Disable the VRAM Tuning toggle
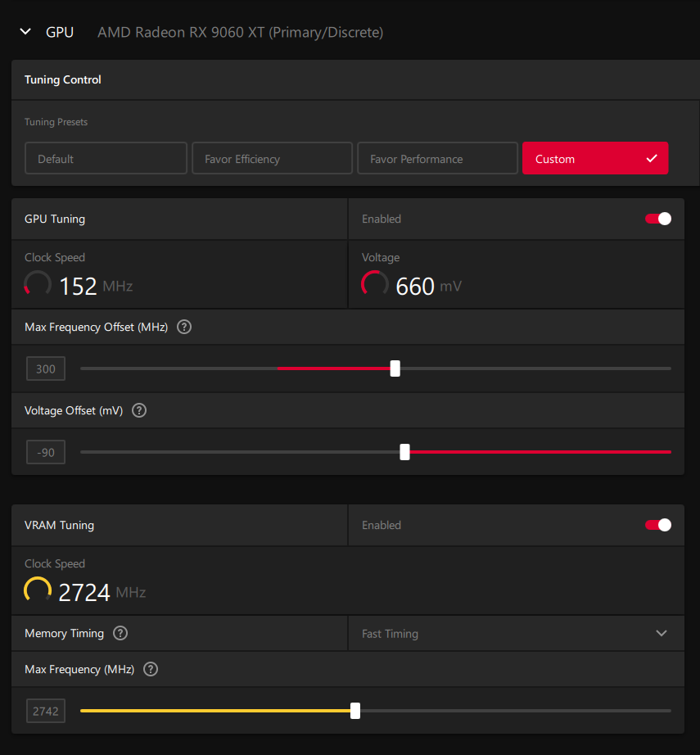Viewport: 700px width, 755px height. coord(658,525)
